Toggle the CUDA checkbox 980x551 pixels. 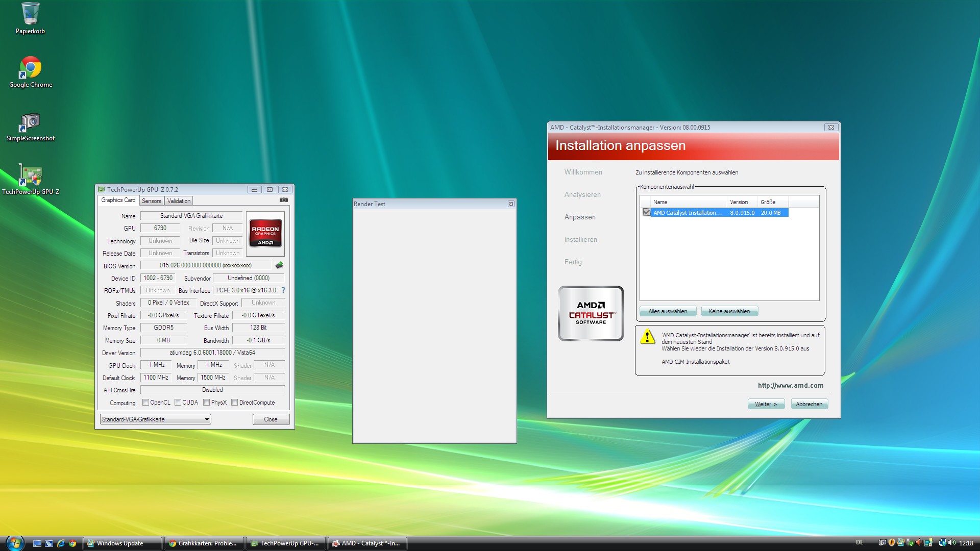point(178,403)
